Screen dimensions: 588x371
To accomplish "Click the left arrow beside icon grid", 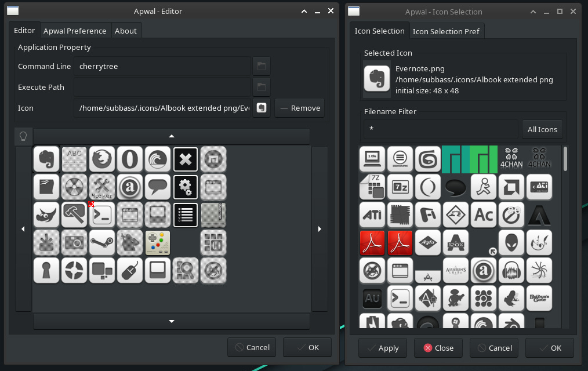I will point(23,229).
